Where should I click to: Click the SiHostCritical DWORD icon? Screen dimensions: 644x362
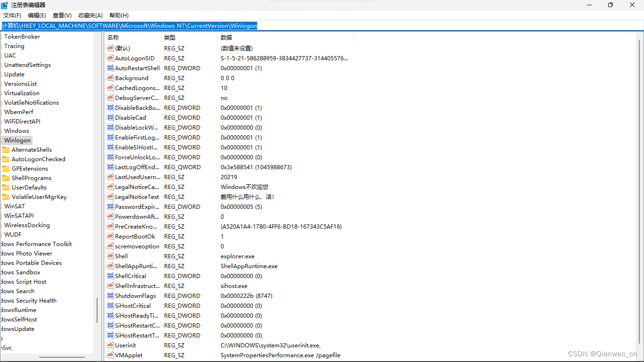click(110, 306)
